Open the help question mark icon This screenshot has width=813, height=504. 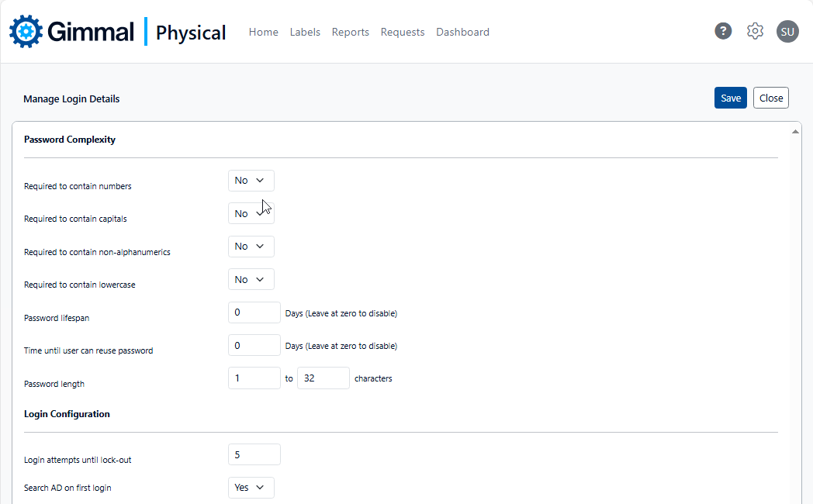[x=723, y=31]
